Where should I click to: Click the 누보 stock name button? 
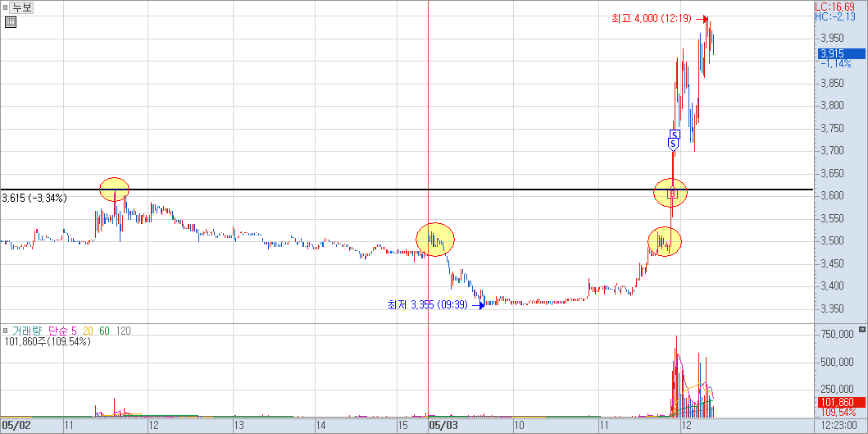tap(23, 7)
